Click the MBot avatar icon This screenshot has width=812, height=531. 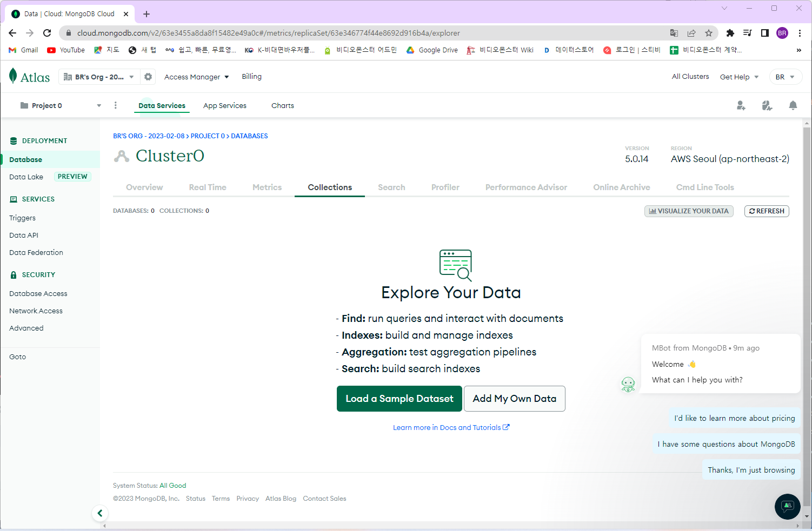tap(628, 385)
